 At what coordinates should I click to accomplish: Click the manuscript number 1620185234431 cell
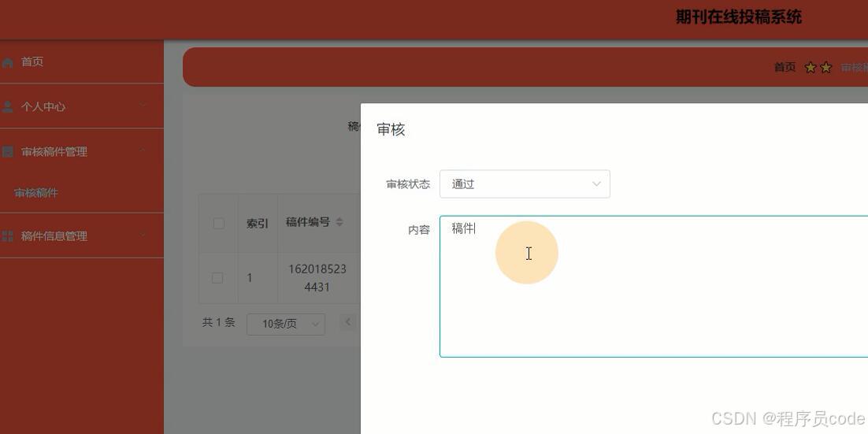pos(317,278)
